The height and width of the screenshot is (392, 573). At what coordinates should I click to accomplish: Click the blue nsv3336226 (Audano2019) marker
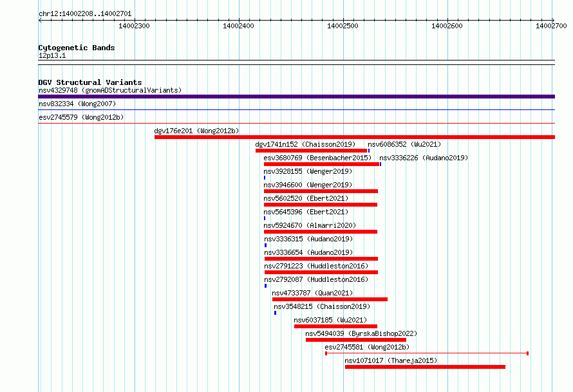pyautogui.click(x=380, y=164)
